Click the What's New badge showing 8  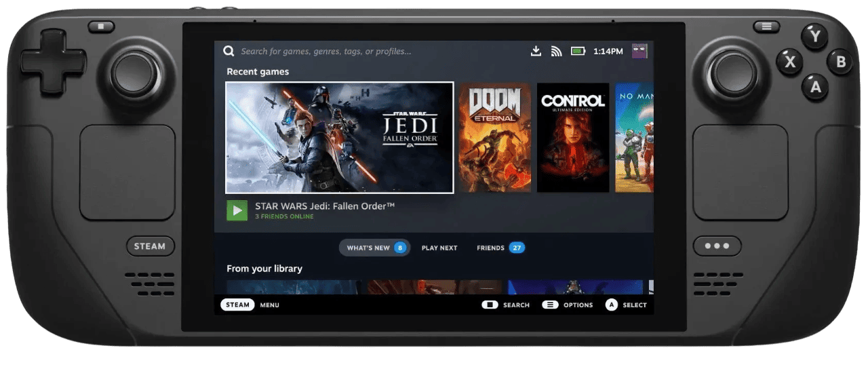click(399, 248)
